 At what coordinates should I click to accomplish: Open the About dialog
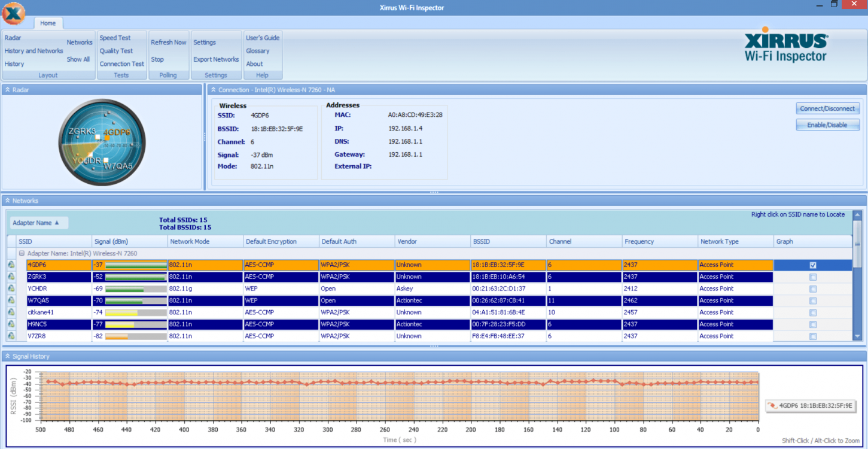coord(254,64)
